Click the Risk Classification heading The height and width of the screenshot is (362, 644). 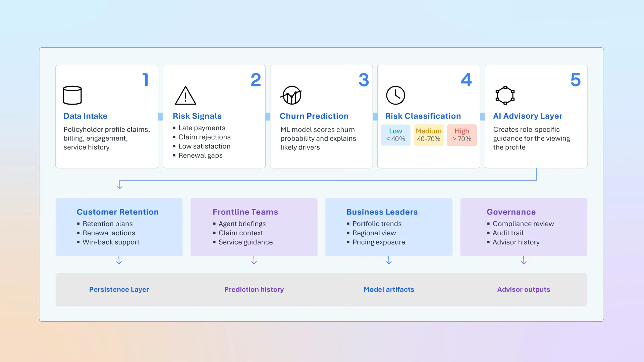423,116
